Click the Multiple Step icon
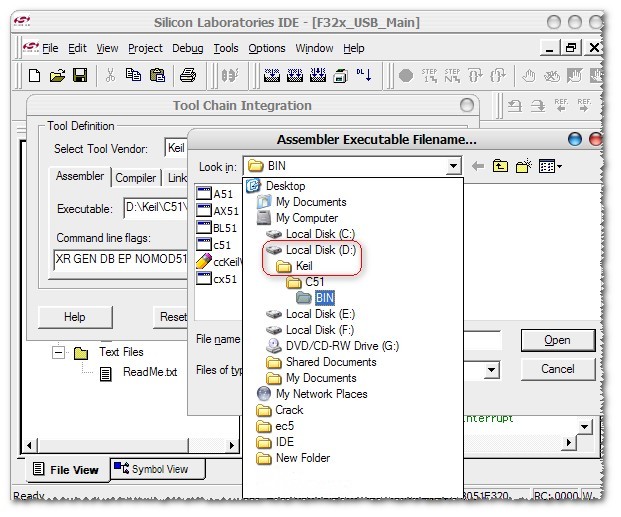The height and width of the screenshot is (517, 621). tap(452, 75)
